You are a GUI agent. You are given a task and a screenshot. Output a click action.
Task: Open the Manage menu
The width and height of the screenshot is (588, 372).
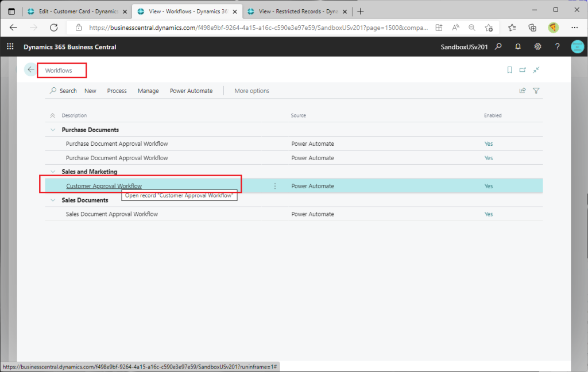pos(148,91)
